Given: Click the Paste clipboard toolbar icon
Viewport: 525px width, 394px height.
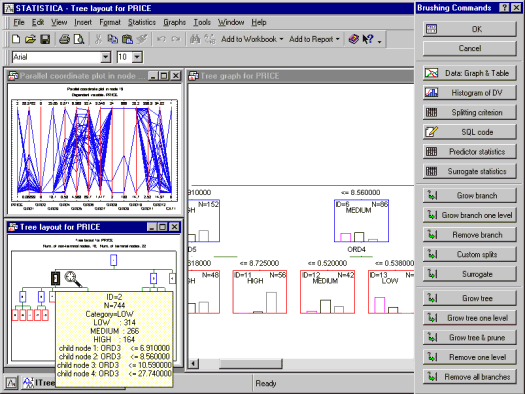Looking at the screenshot, I should [x=127, y=39].
